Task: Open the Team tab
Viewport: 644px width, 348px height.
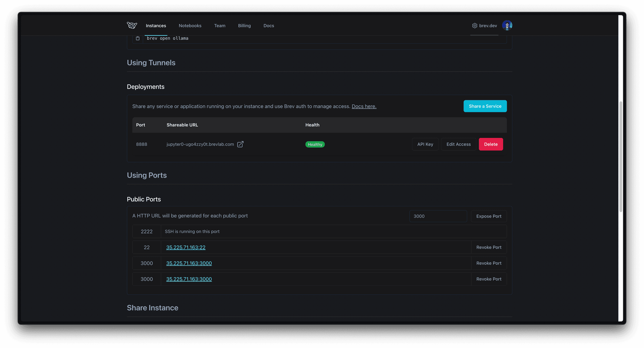Action: 220,26
